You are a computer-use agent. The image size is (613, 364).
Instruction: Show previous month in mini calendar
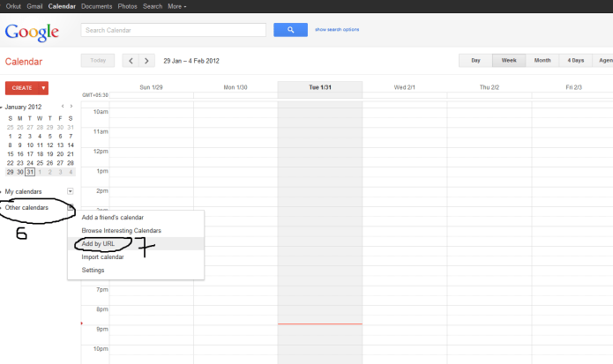[63, 107]
